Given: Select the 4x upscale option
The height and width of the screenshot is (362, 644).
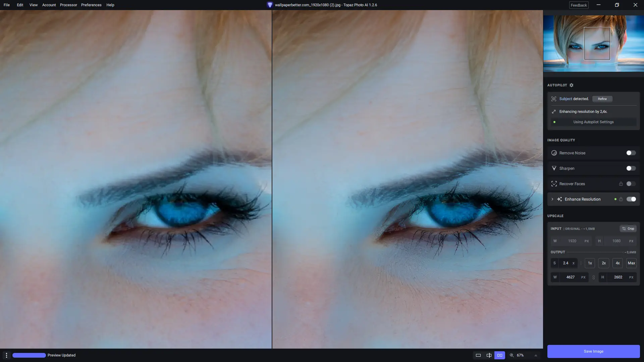Looking at the screenshot, I should (x=618, y=263).
